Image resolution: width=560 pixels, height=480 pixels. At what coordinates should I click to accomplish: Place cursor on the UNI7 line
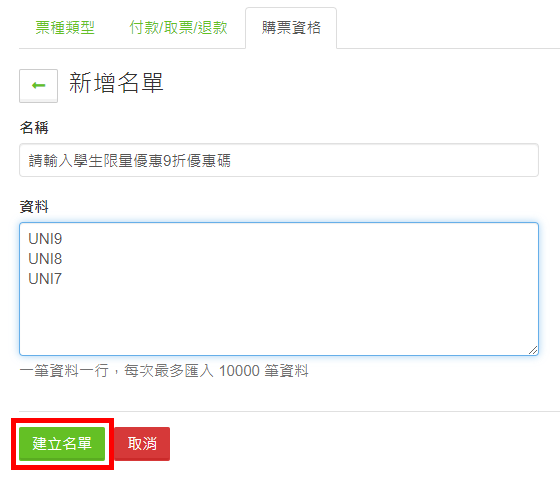tap(45, 279)
